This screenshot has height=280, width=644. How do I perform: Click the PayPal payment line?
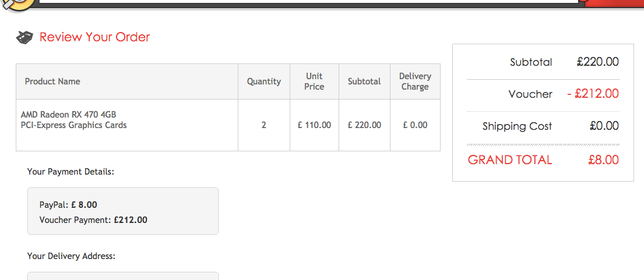coord(68,205)
